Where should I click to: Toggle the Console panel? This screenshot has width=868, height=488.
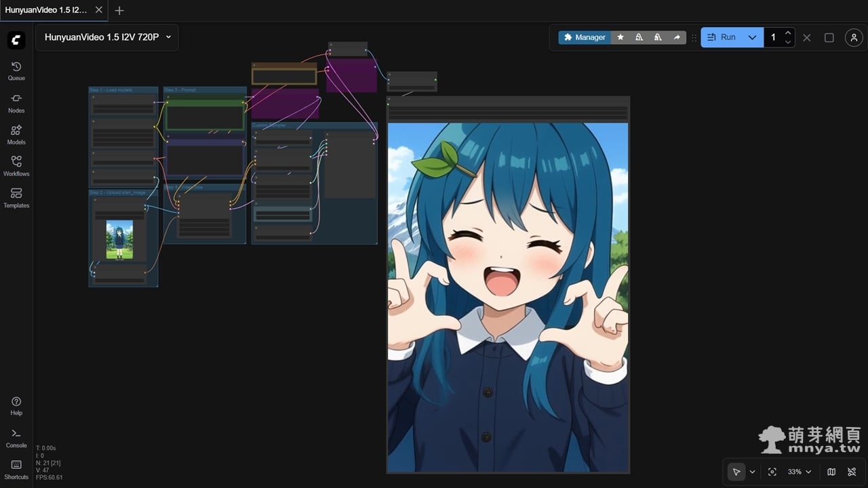pos(16,438)
